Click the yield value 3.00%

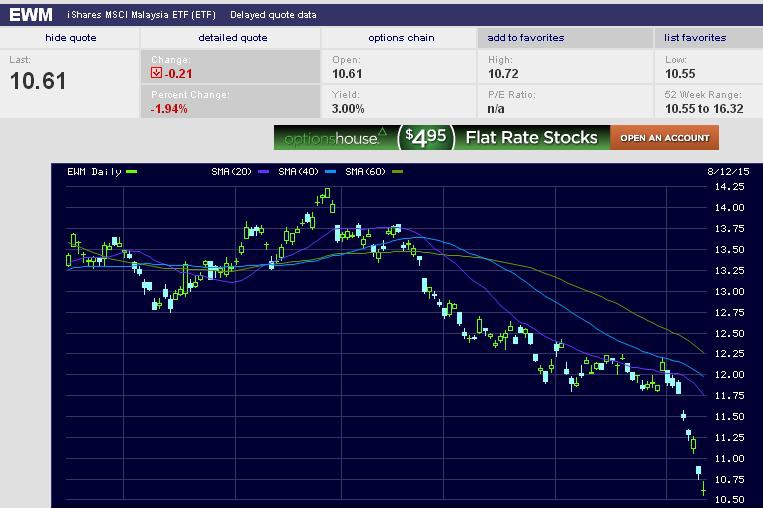pyautogui.click(x=348, y=109)
